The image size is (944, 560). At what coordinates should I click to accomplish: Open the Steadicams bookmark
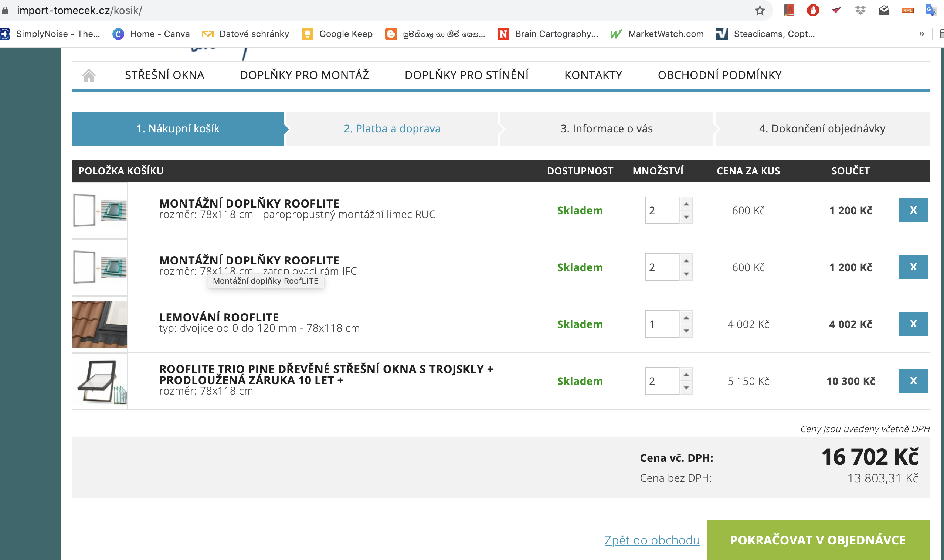point(766,34)
